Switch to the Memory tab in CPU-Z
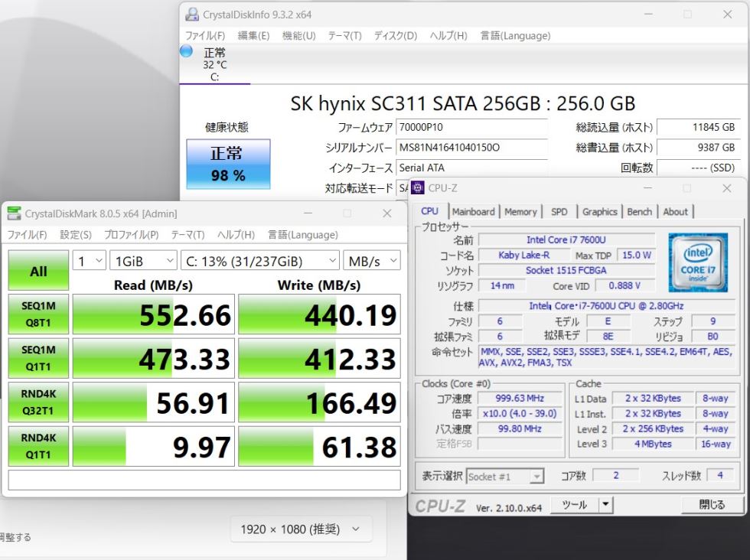 click(520, 211)
